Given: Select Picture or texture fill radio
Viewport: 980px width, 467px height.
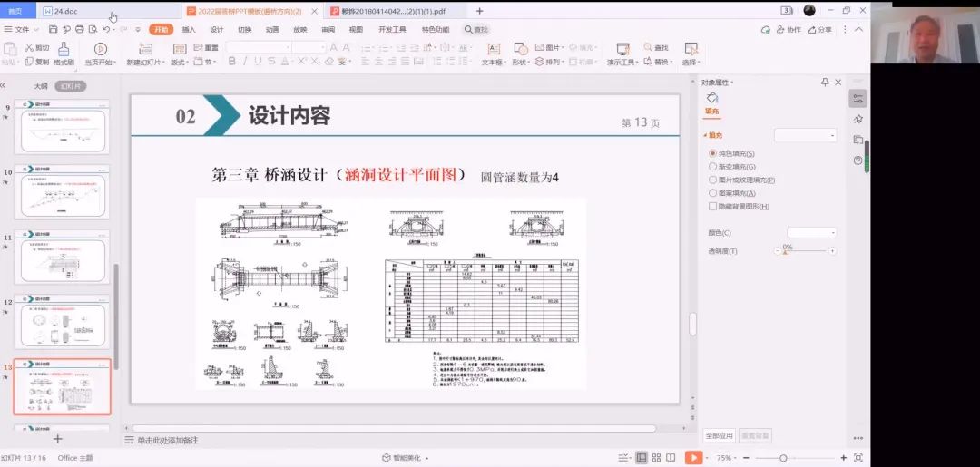Looking at the screenshot, I should (712, 180).
